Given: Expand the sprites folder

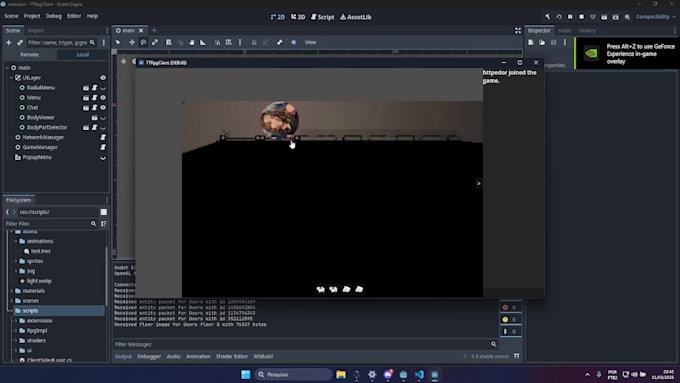Looking at the screenshot, I should coord(16,261).
